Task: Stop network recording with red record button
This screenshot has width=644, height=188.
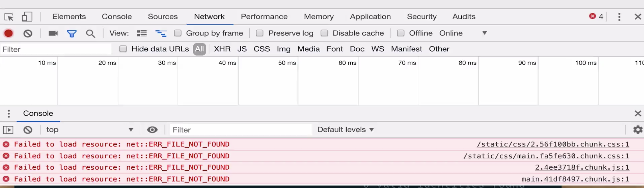Action: click(x=8, y=33)
